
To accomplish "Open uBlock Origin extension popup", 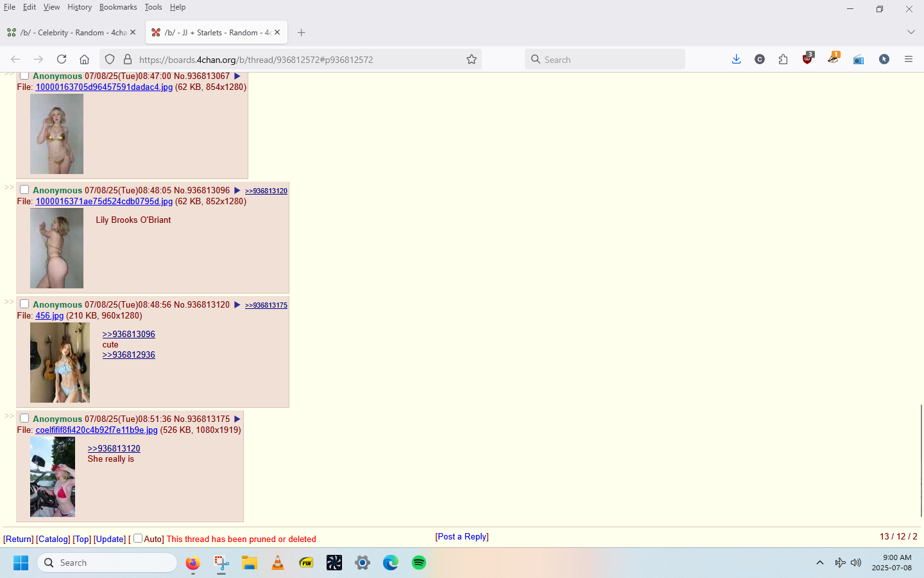I will 808,58.
